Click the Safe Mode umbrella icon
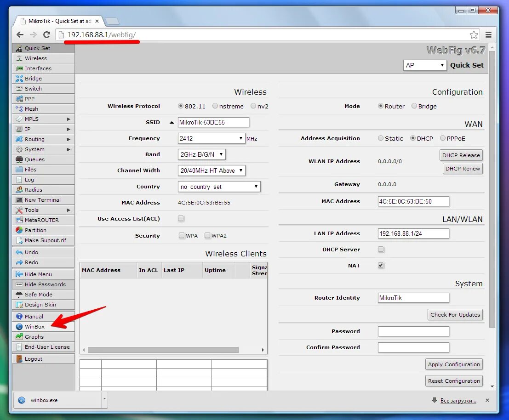Image resolution: width=509 pixels, height=420 pixels. click(19, 294)
